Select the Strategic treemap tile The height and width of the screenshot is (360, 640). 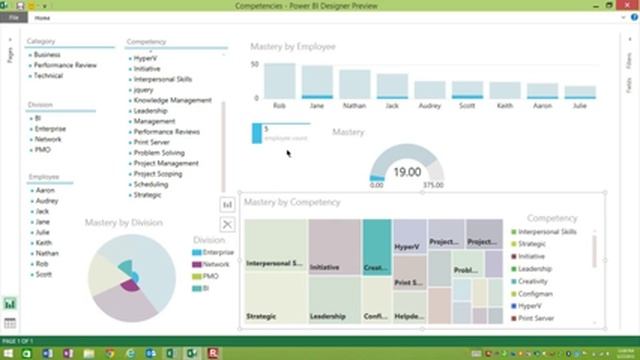click(276, 299)
